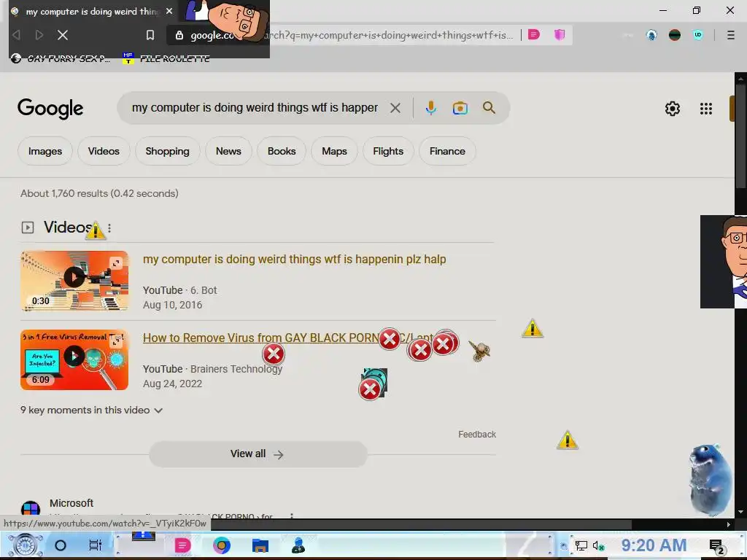Open the pink app icon in the taskbar
Image resolution: width=747 pixels, height=560 pixels.
(182, 545)
